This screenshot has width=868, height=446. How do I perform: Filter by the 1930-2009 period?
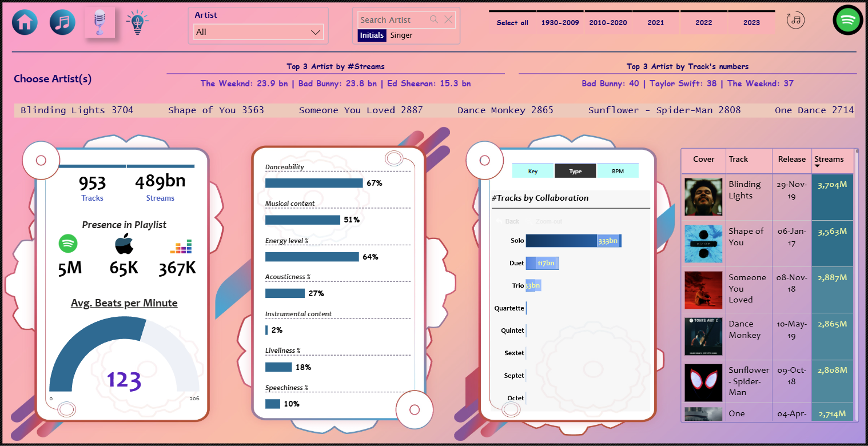[x=560, y=23]
